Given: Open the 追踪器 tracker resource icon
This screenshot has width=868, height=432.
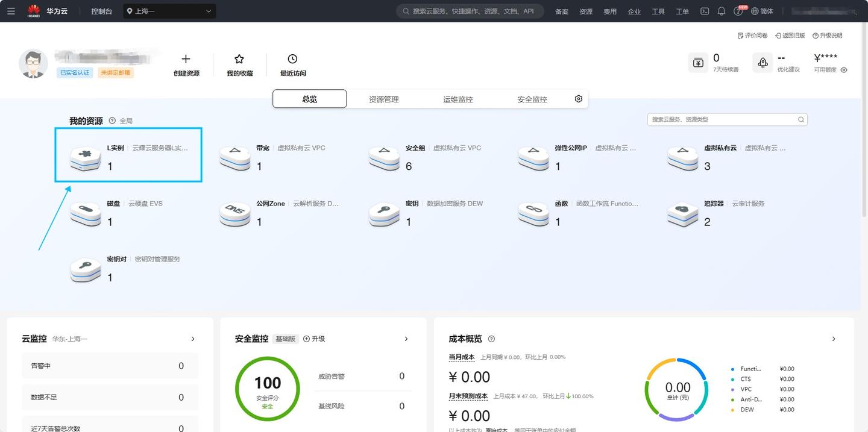Looking at the screenshot, I should 683,214.
